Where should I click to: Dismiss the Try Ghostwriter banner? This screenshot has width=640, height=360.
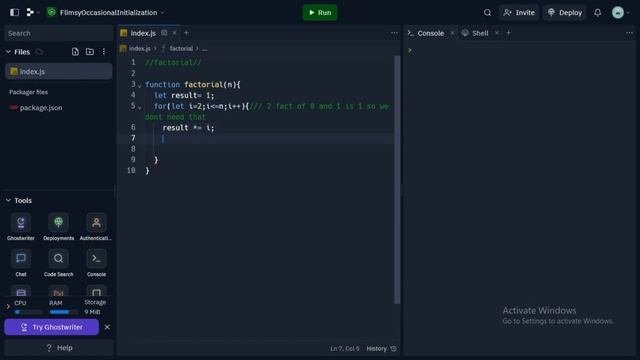(x=107, y=327)
